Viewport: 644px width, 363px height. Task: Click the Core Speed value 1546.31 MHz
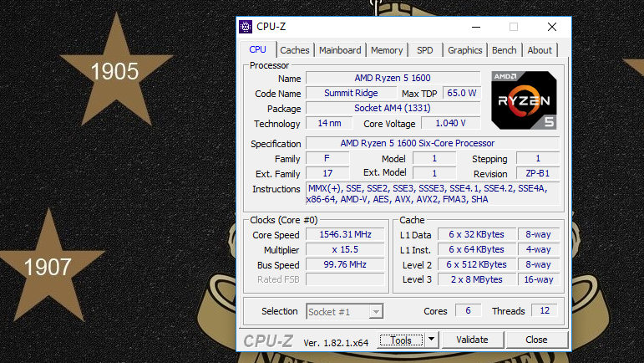pos(346,234)
